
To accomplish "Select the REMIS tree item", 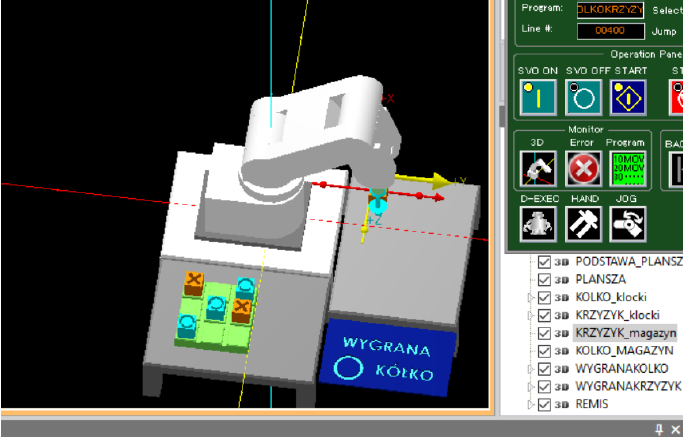I will pos(592,404).
